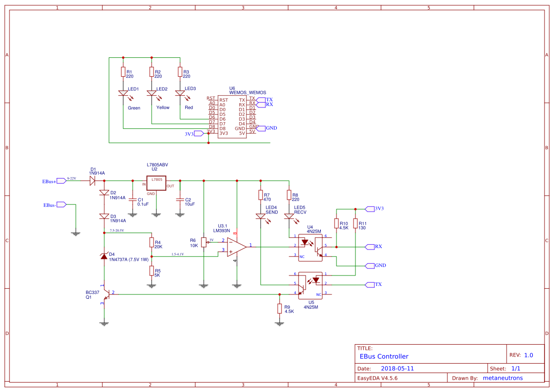Screen dimensions: 554x392
Task: Click the 'L7805ABV' part label
Action: coord(157,165)
